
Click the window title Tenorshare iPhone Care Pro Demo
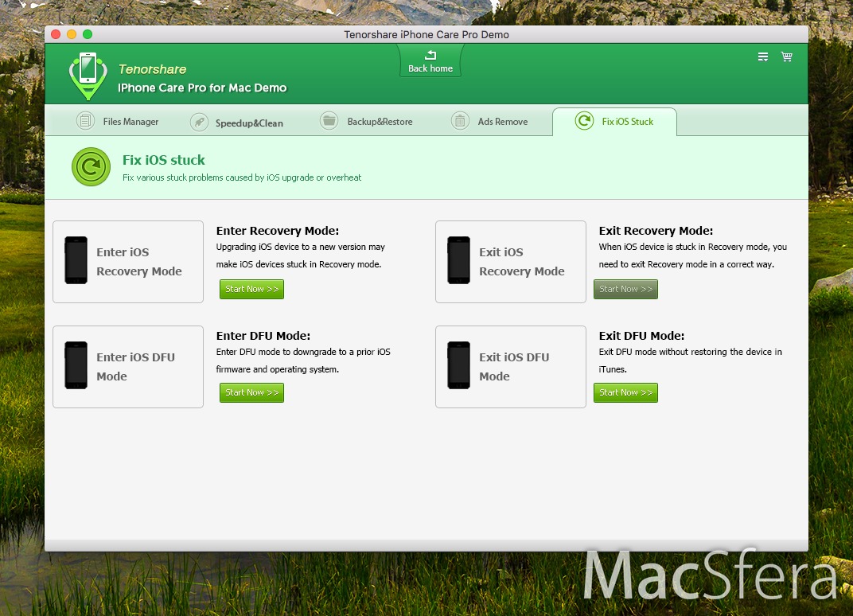tap(426, 34)
